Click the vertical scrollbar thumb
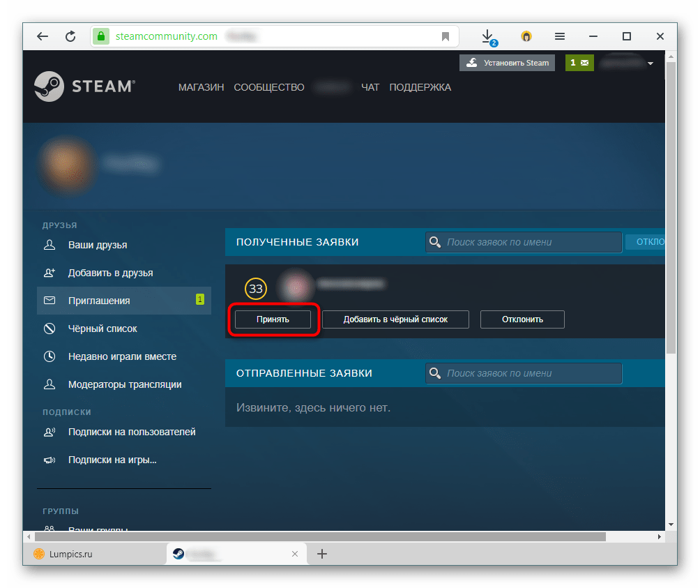Screen dimensions: 700x588 671,208
